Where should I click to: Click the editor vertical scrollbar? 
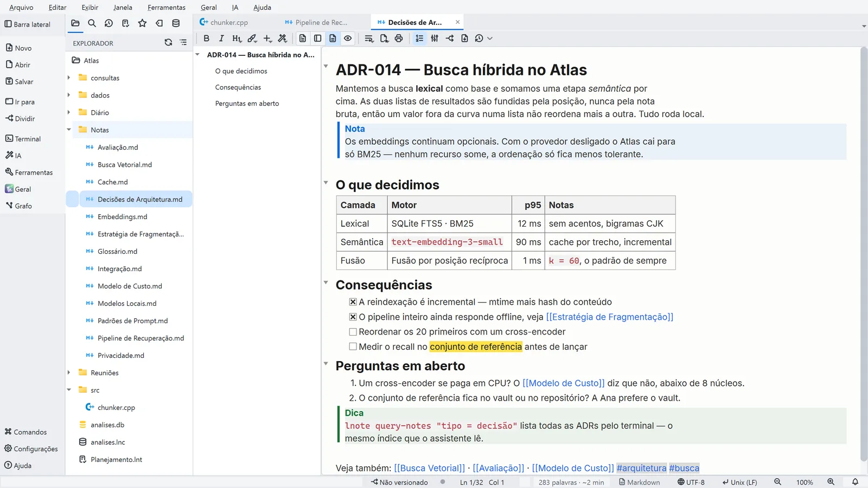[x=864, y=255]
